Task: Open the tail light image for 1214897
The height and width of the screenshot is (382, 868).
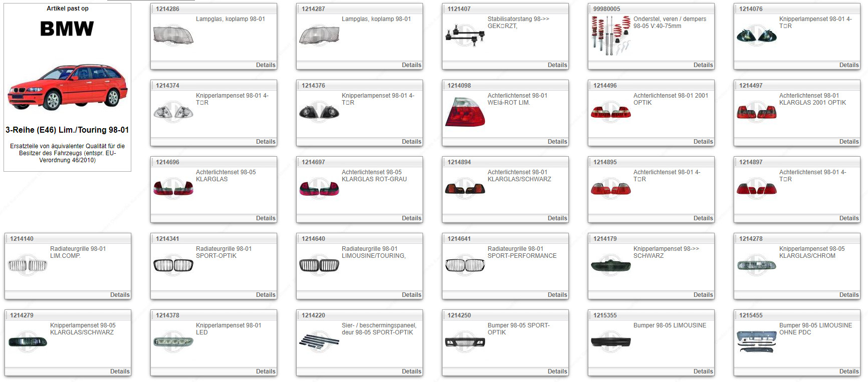Action: pos(757,189)
